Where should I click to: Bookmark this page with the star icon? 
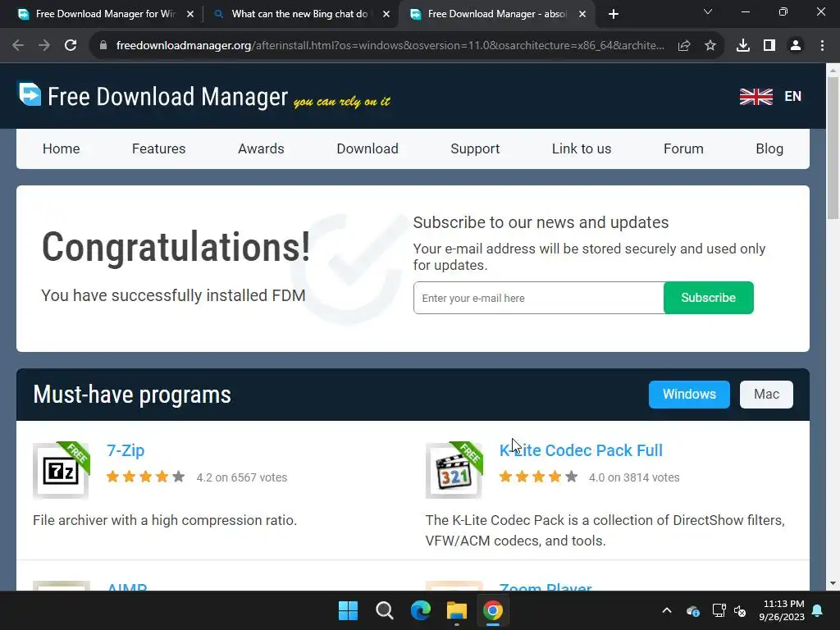coord(710,46)
